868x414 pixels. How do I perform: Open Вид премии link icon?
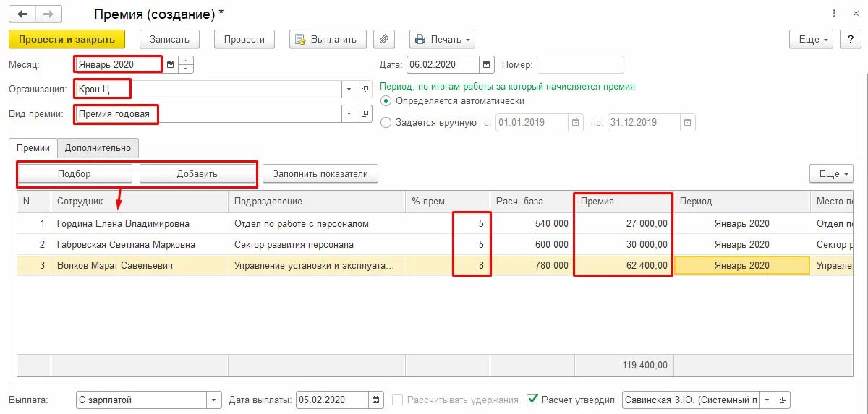point(365,114)
